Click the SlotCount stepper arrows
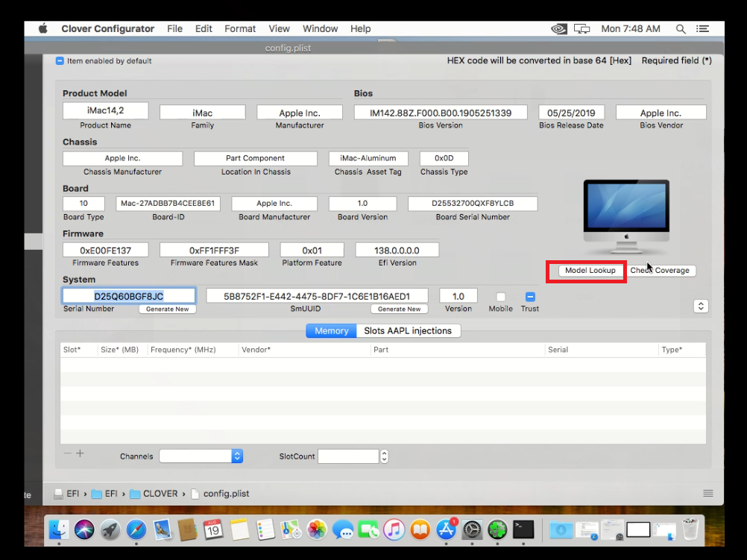Screen dimensions: 747x560 click(x=384, y=456)
